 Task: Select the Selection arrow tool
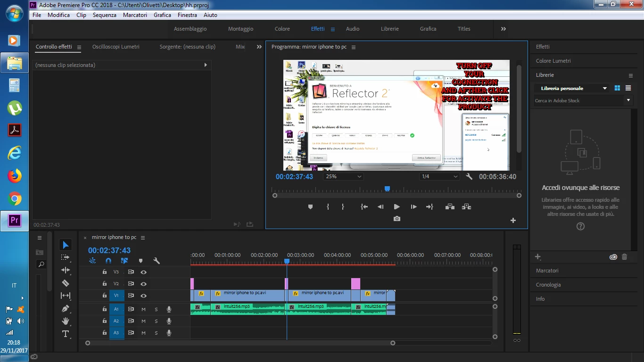coord(66,245)
